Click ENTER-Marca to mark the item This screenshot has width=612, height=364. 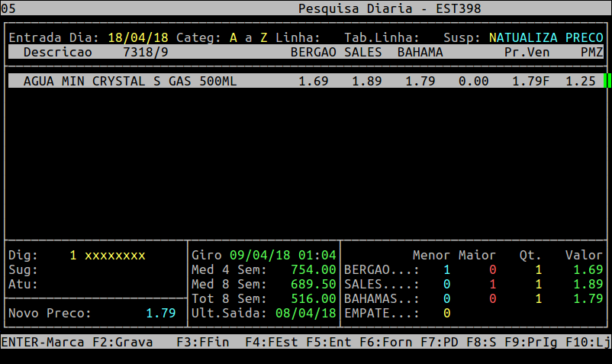(43, 343)
